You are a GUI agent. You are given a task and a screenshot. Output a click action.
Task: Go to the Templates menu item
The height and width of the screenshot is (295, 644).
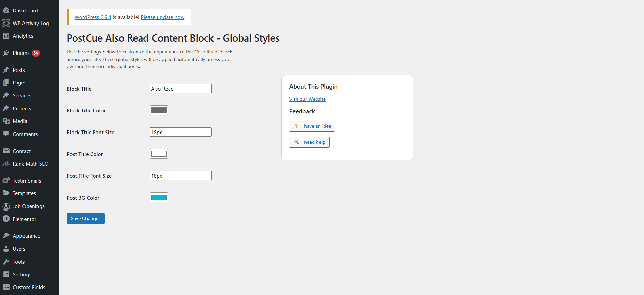(x=30, y=193)
